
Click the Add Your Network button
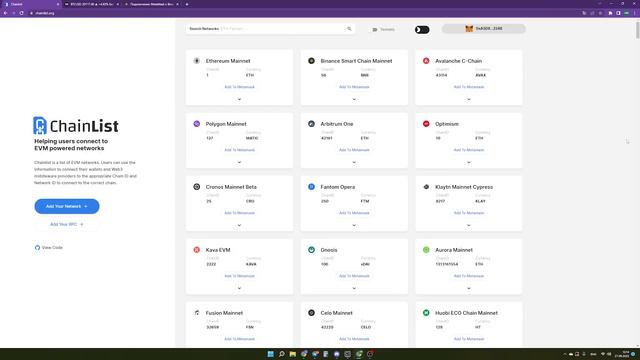(67, 206)
